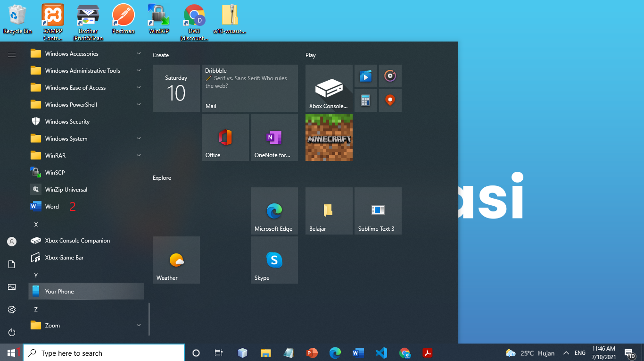This screenshot has width=644, height=361.
Task: Select the Postman desktop shortcut
Action: pos(124,19)
